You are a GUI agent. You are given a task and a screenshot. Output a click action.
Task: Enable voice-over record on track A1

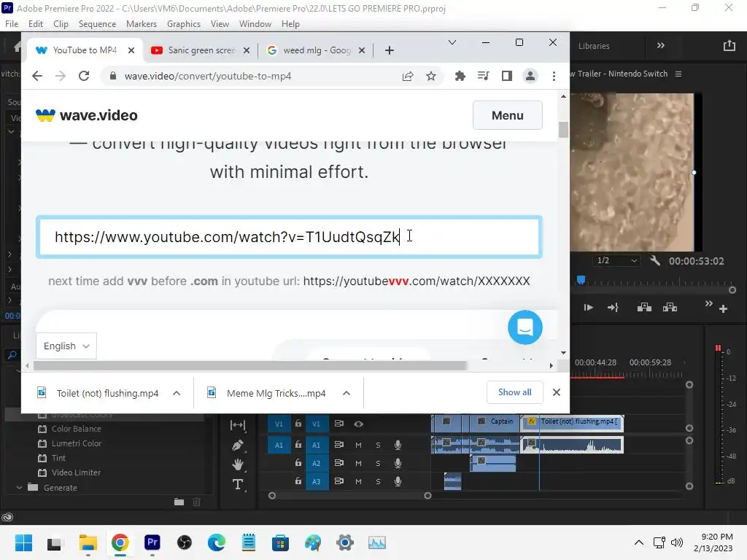(398, 445)
